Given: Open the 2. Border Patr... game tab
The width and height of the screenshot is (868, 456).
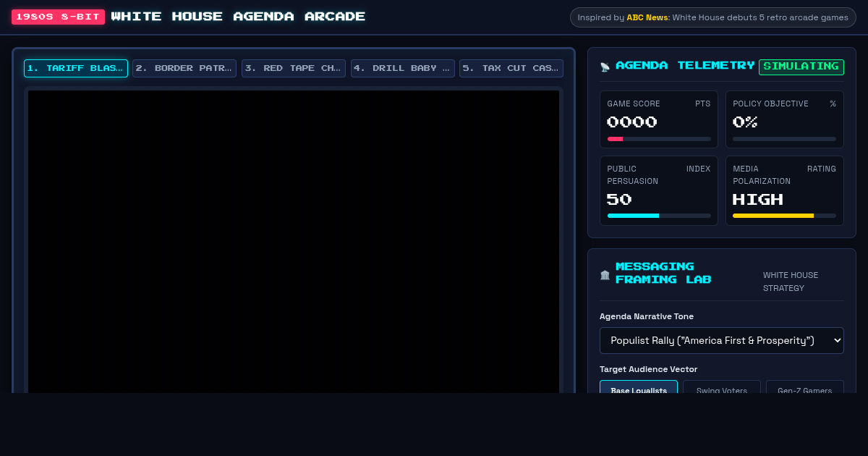Looking at the screenshot, I should tap(184, 68).
